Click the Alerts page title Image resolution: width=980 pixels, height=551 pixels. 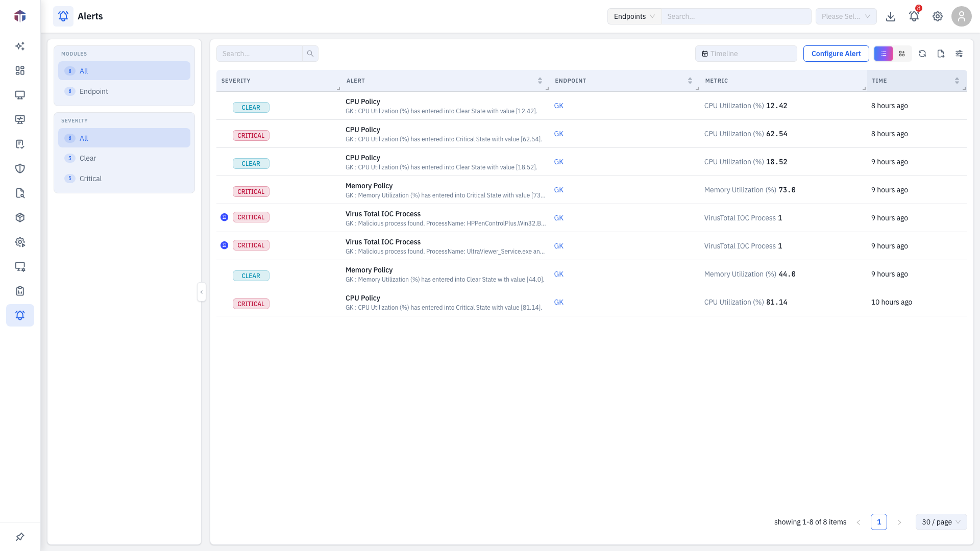pyautogui.click(x=90, y=16)
